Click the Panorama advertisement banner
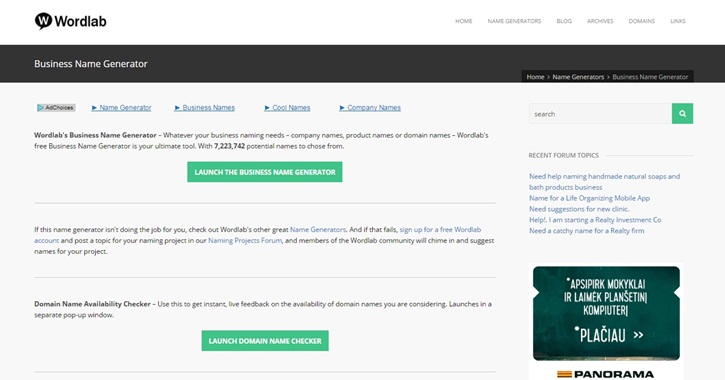Image resolution: width=725 pixels, height=380 pixels. pos(606,322)
